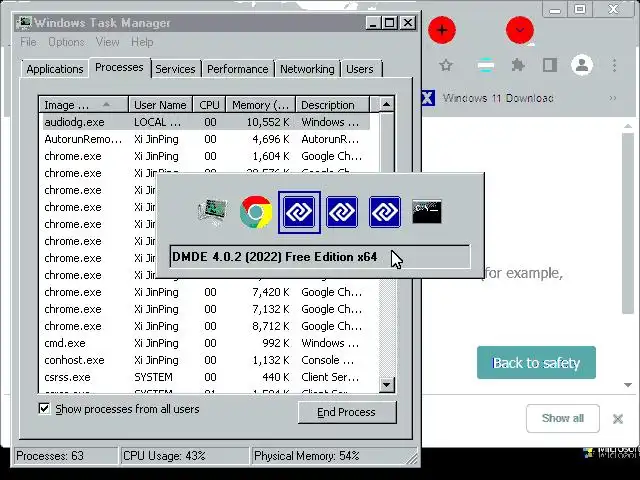Sort by CPU column header
Viewport: 640px width, 480px height.
pyautogui.click(x=209, y=105)
